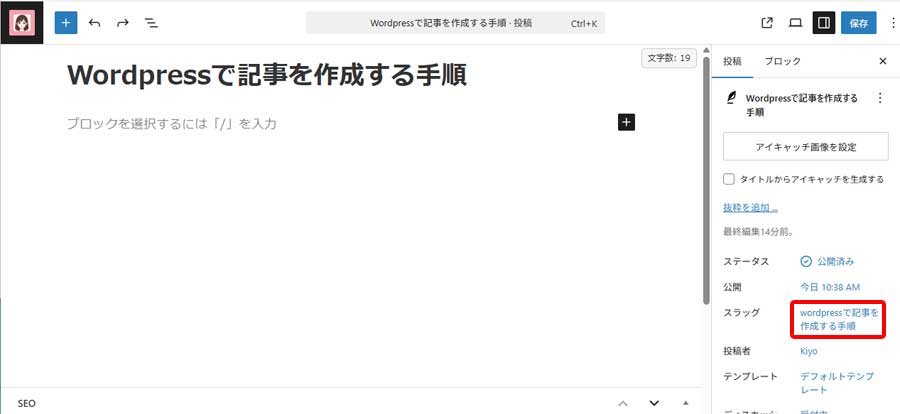Click the editor vertical scrollbar

click(706, 180)
